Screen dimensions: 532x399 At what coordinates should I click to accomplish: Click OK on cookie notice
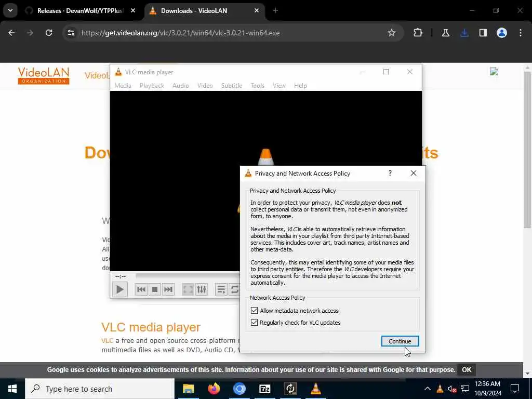point(467,370)
